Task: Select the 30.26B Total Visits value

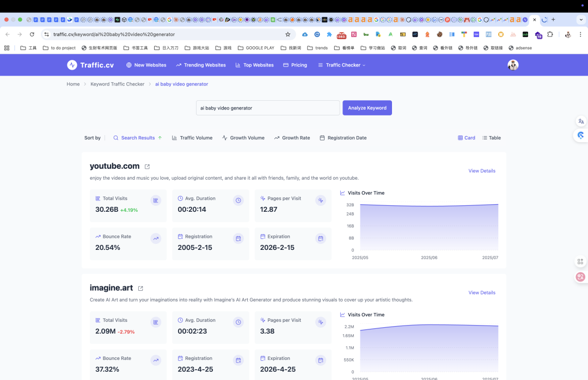Action: point(107,209)
